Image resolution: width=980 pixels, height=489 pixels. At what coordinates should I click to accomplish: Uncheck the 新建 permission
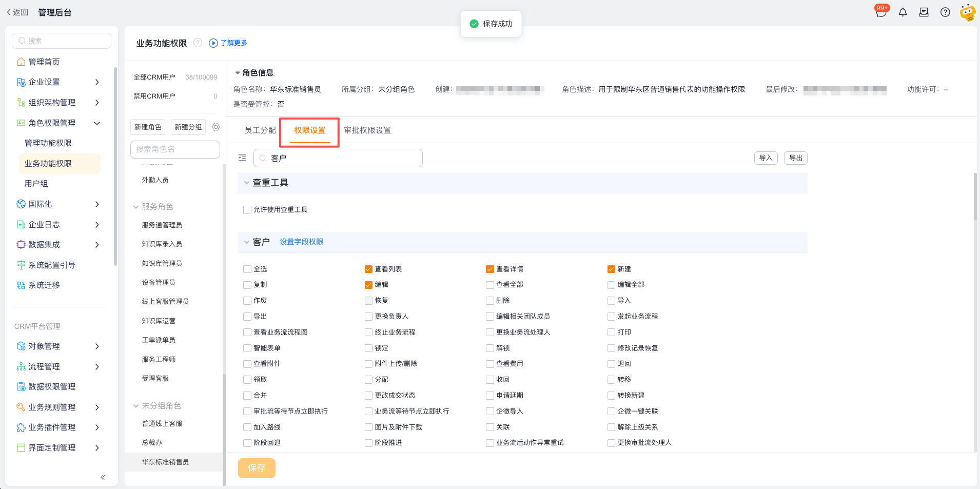pos(611,269)
